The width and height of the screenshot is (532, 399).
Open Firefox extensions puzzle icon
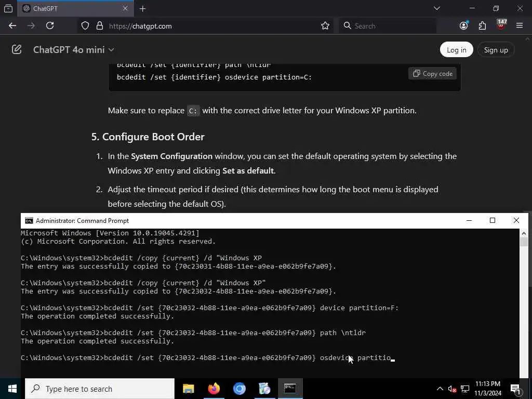tap(482, 26)
